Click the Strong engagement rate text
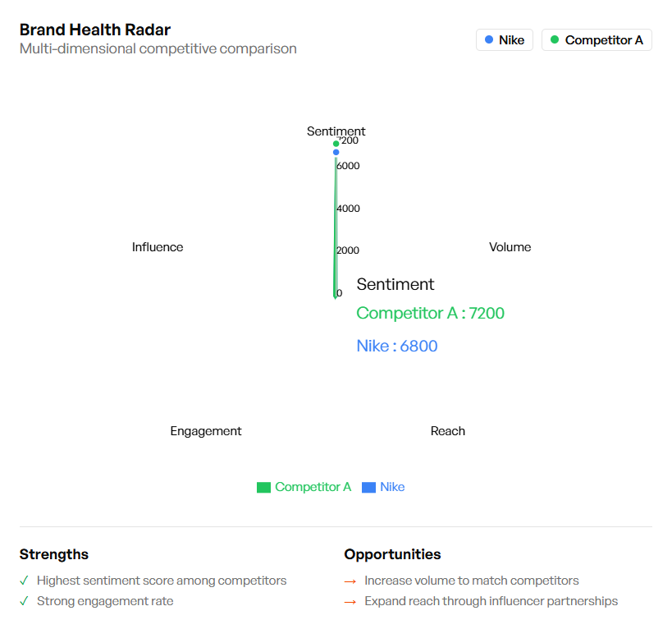 click(105, 601)
